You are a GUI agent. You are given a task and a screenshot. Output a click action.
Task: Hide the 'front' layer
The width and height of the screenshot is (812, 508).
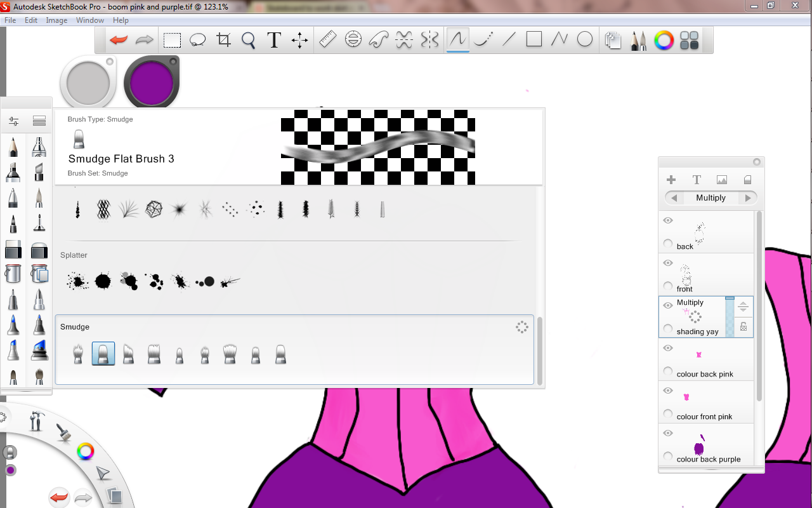point(668,263)
